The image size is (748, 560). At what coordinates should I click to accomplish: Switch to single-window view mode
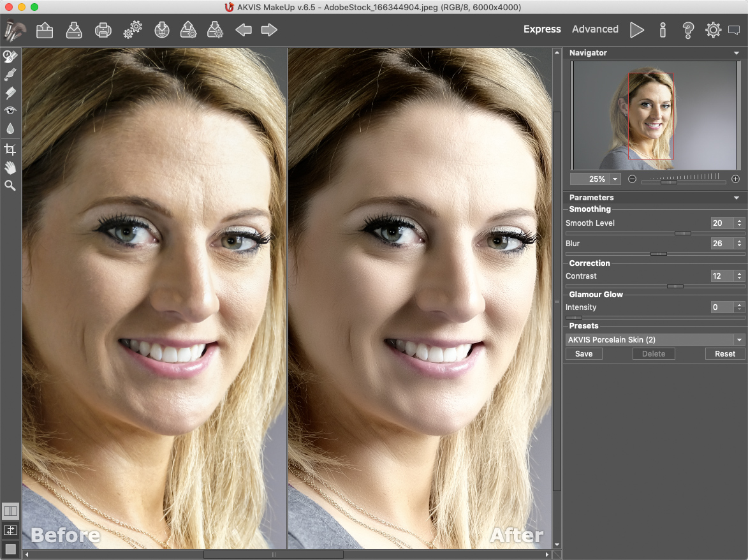coord(10,549)
